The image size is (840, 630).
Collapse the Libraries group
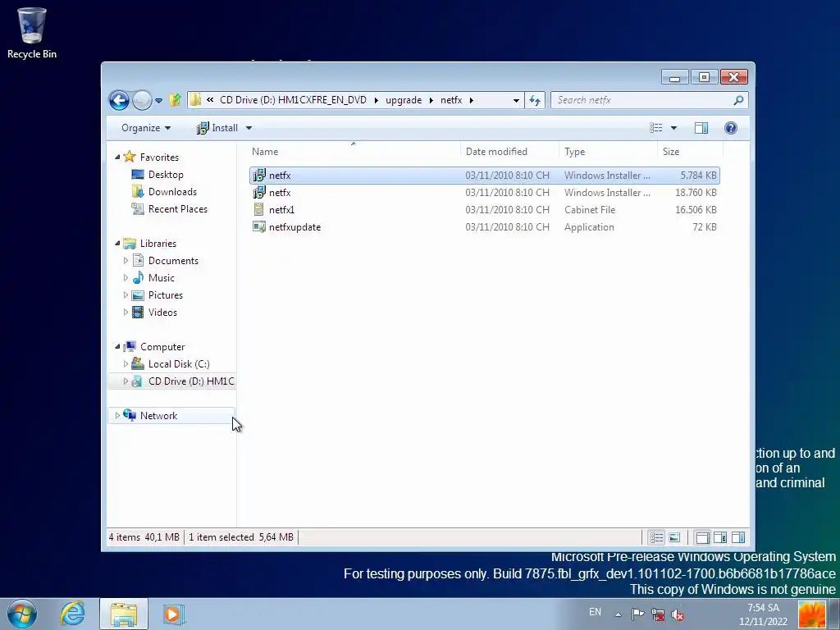point(117,243)
